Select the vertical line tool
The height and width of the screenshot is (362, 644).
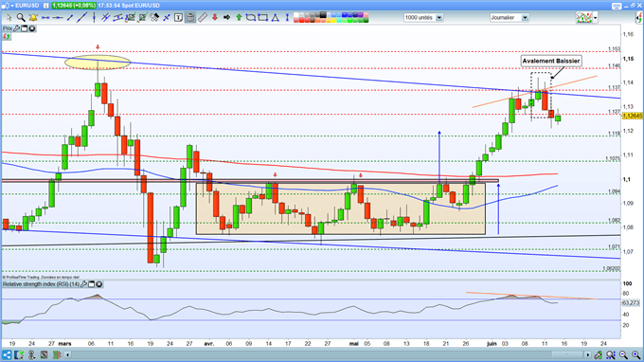94,18
